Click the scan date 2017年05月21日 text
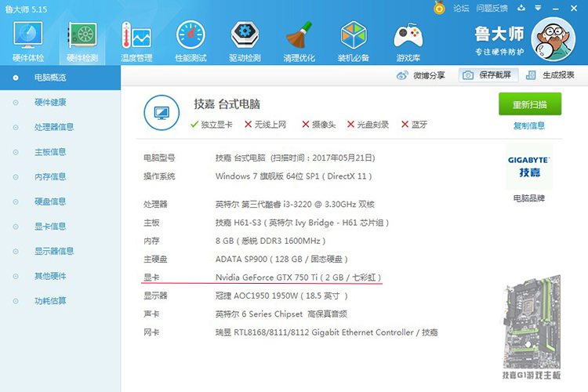The height and width of the screenshot is (392, 588). (x=343, y=158)
